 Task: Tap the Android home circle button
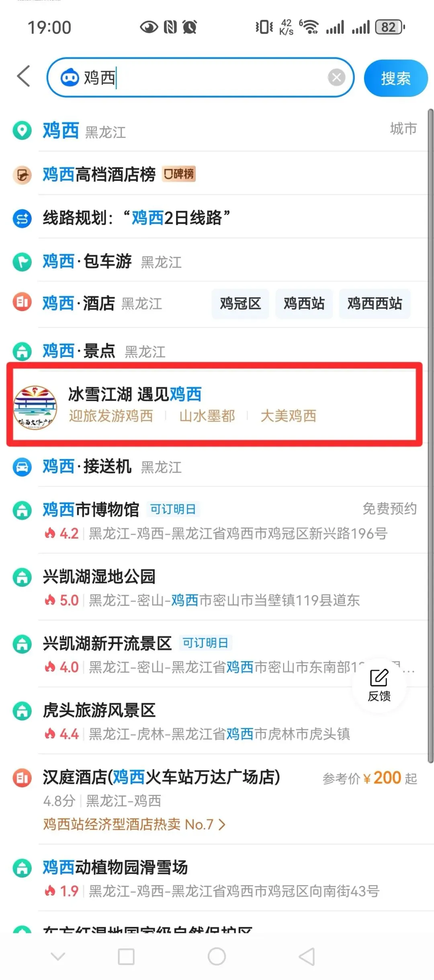click(217, 956)
